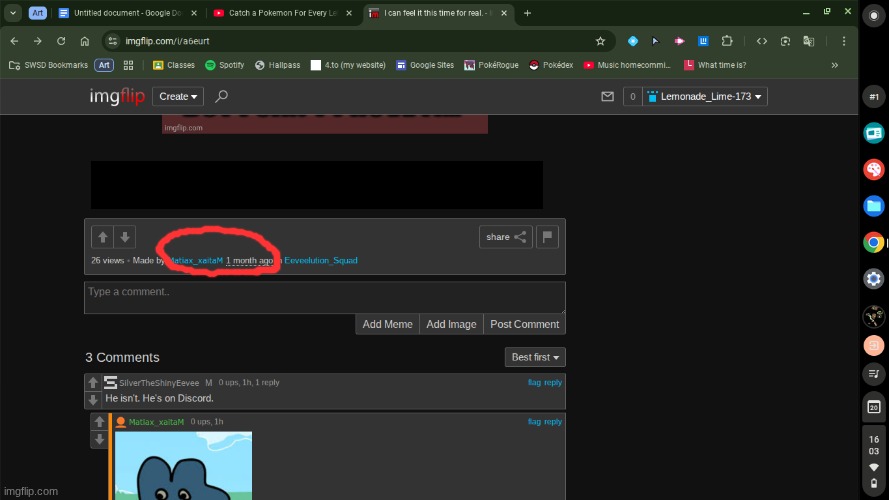
Task: Expand the Lemonade_Lime-173 account menu
Action: click(706, 97)
